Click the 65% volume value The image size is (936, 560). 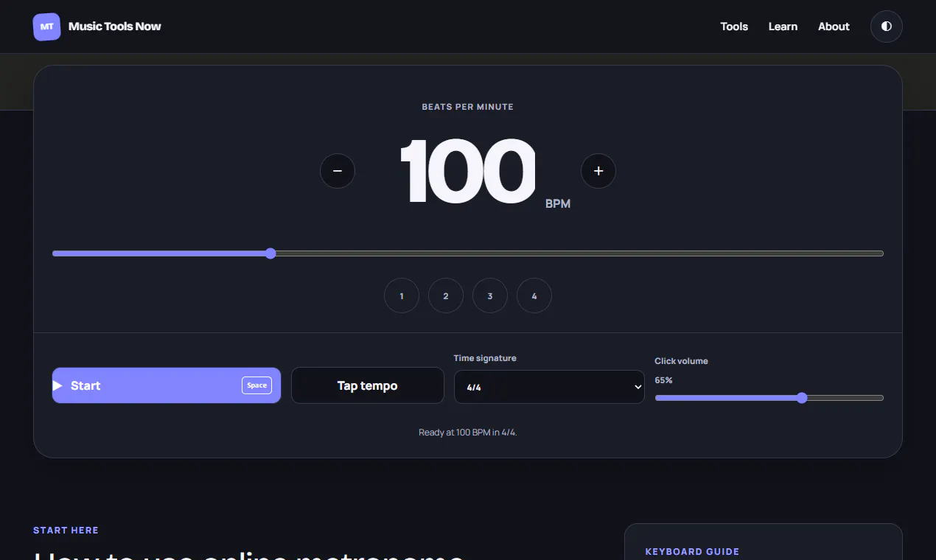[663, 380]
